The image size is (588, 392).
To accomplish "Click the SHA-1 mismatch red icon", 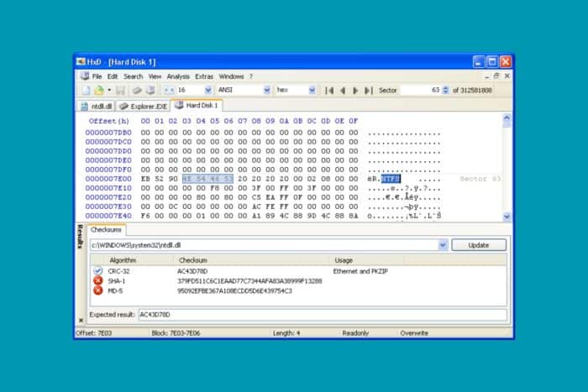I will pos(98,280).
